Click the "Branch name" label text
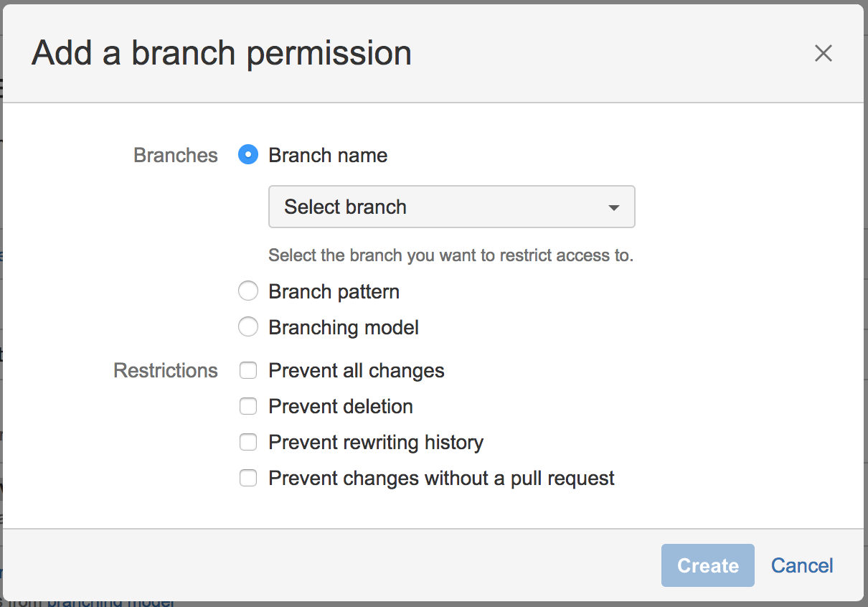Screen dimensions: 868x607 click(x=328, y=156)
